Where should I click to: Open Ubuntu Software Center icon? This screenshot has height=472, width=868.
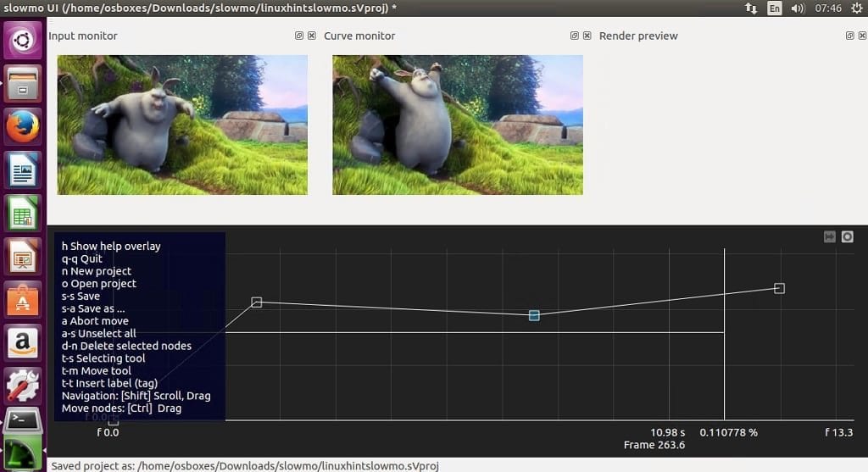[23, 300]
